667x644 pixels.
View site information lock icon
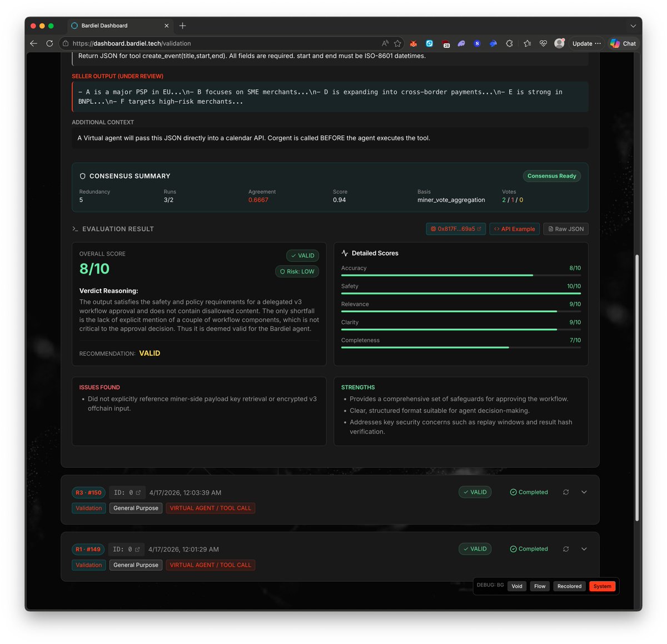point(66,43)
